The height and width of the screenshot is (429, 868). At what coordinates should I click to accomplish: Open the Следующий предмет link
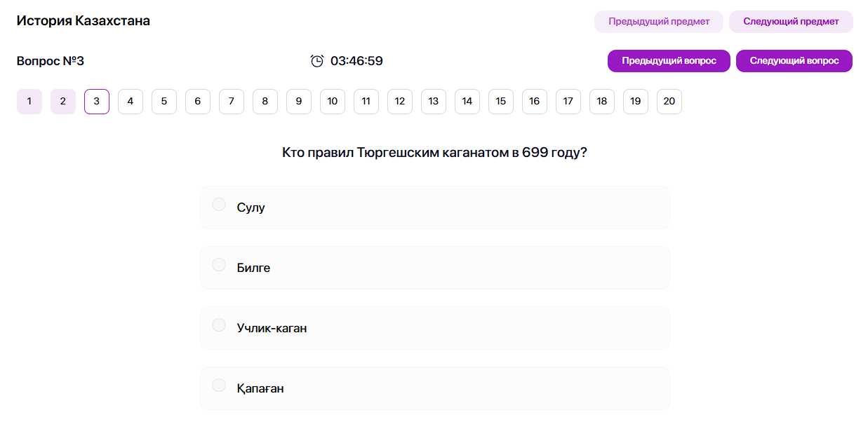(x=791, y=21)
